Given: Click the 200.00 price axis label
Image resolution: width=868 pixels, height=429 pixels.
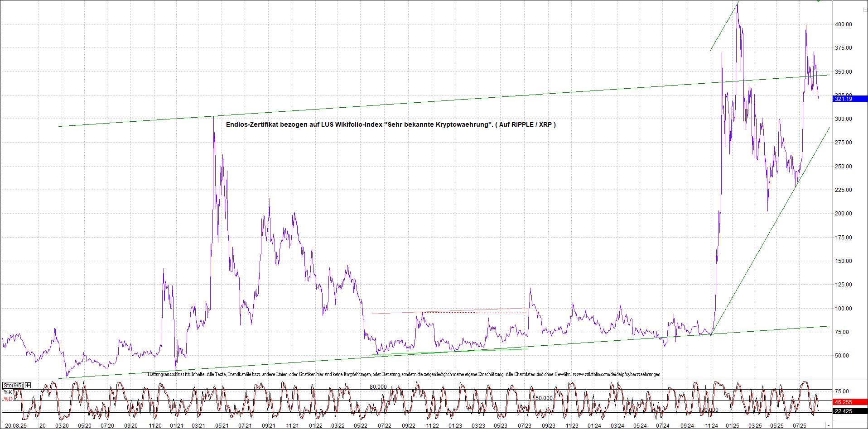Looking at the screenshot, I should 843,214.
